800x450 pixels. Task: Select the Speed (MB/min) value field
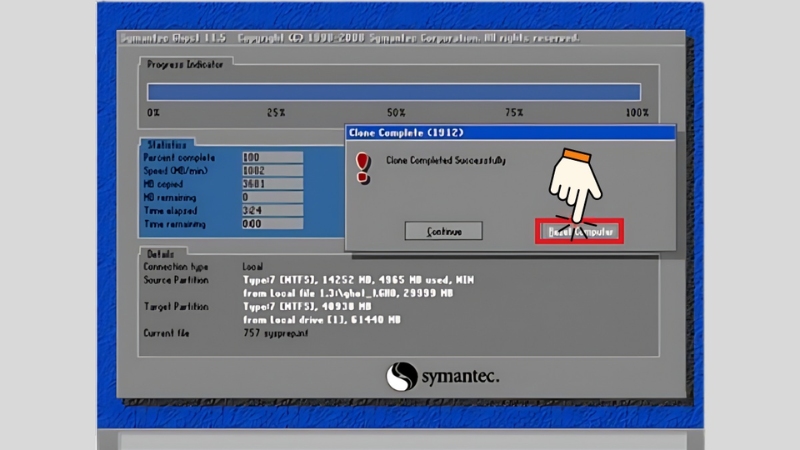point(272,171)
